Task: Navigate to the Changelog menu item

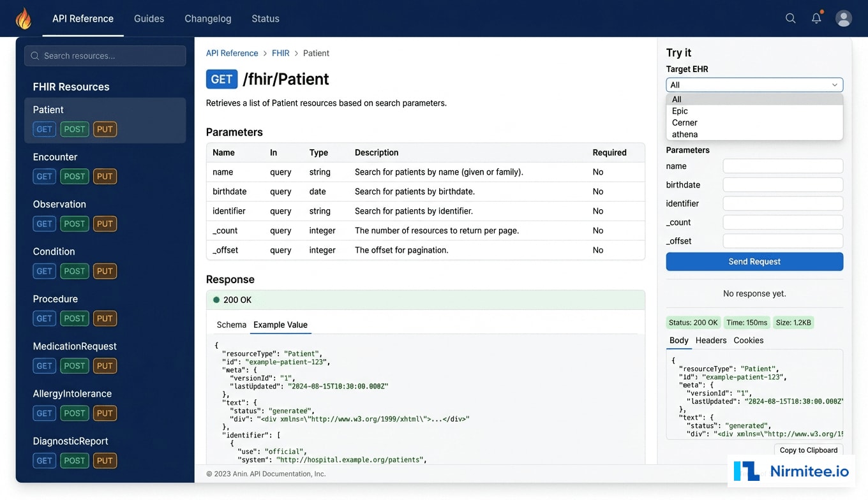Action: tap(207, 18)
